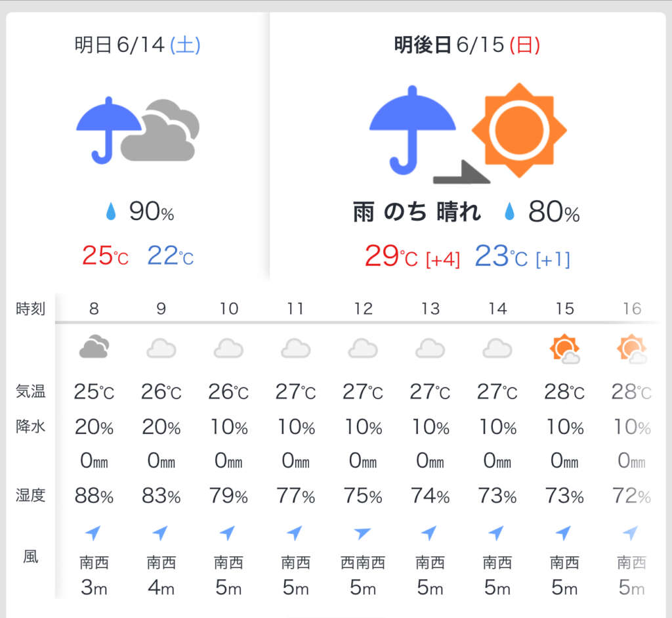Click the 25℃ high temperature for 6/14

(105, 255)
